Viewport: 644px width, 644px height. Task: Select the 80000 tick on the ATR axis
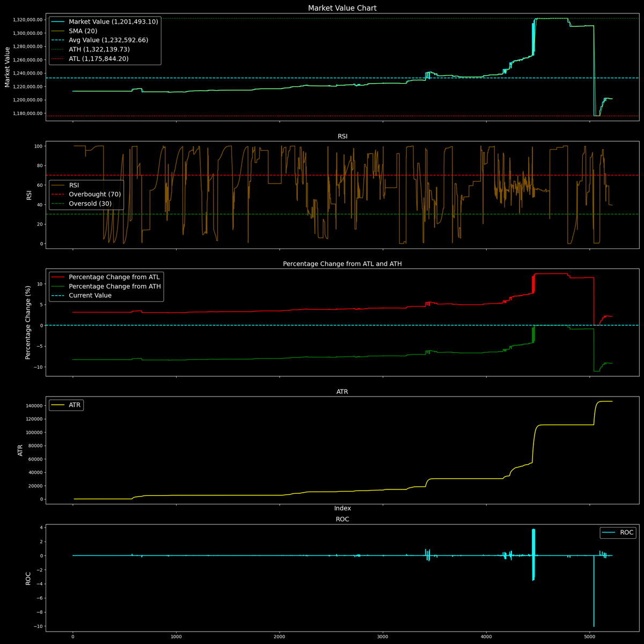coord(36,446)
